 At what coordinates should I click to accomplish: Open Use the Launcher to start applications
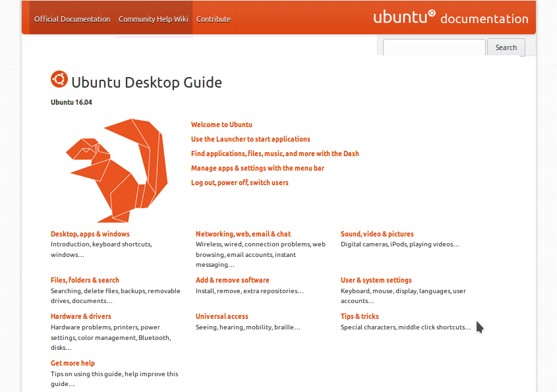tap(250, 139)
